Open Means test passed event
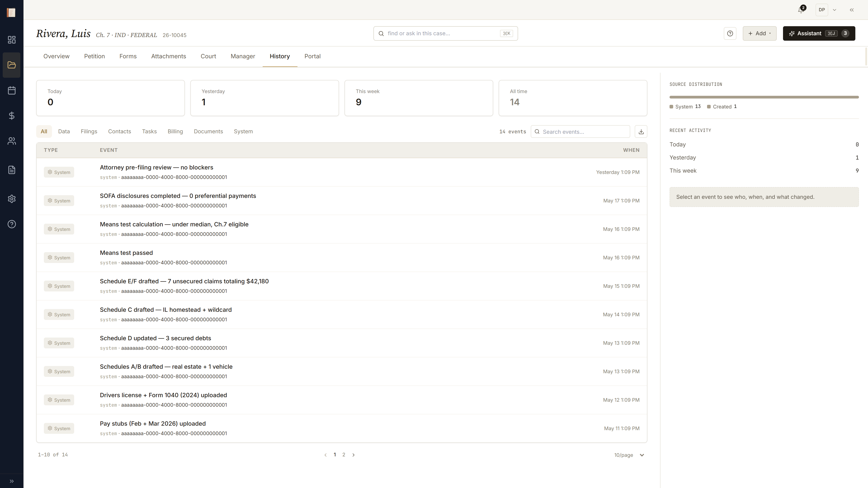Viewport: 868px width, 488px height. coord(342,258)
